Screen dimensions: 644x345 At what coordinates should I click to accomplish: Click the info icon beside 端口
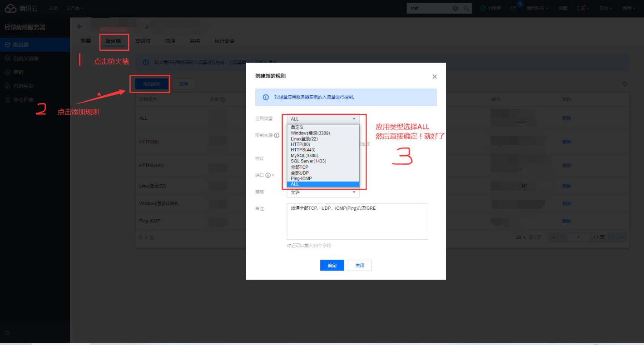(x=268, y=175)
